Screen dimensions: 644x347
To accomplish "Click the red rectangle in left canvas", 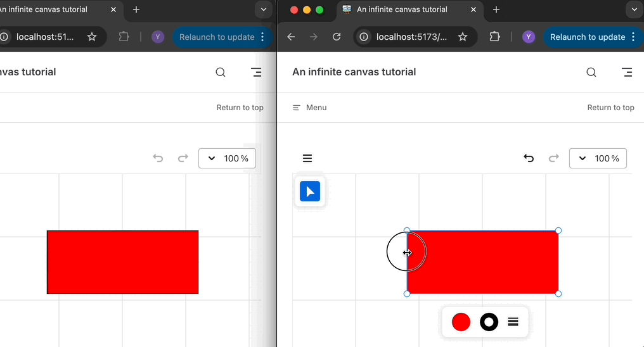I will click(x=122, y=262).
